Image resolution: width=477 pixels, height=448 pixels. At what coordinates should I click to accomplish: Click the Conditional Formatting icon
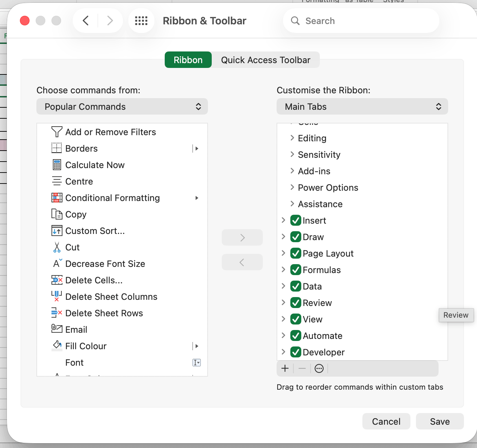click(57, 198)
